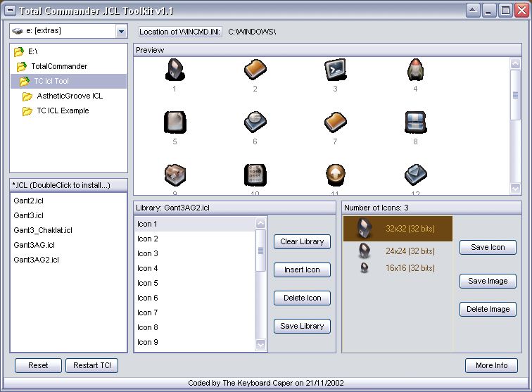The height and width of the screenshot is (392, 532).
Task: Open the TotalCommander folder
Action: [59, 67]
